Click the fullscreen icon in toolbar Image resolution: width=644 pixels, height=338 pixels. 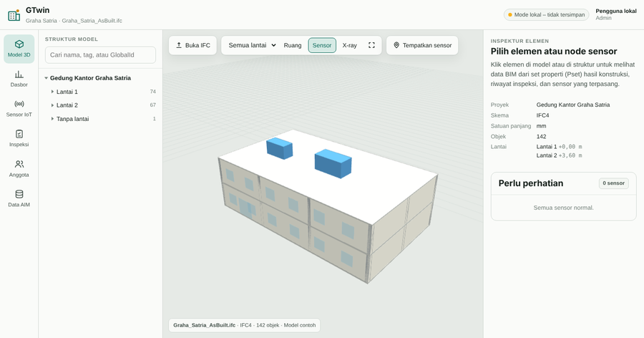click(371, 45)
